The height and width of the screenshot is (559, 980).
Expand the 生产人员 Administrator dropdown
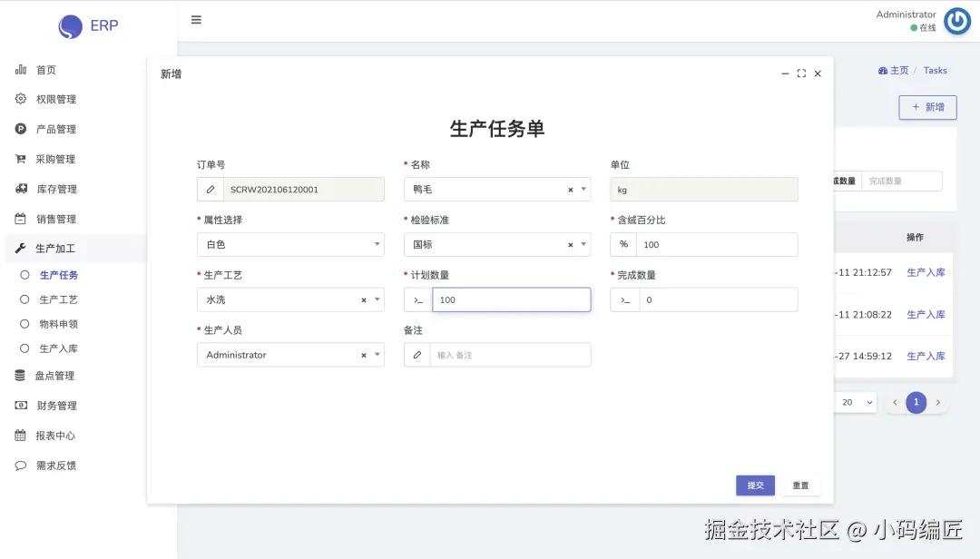pos(377,355)
